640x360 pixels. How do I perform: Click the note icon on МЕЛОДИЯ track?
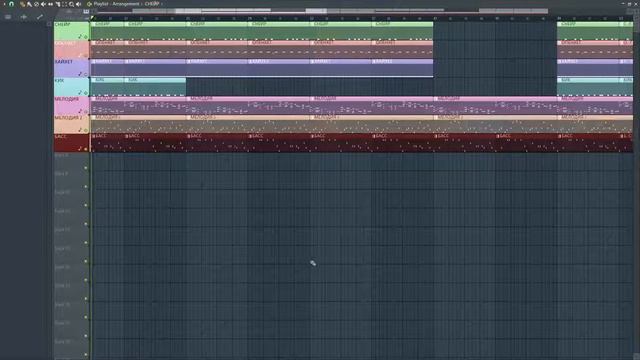tap(80, 111)
